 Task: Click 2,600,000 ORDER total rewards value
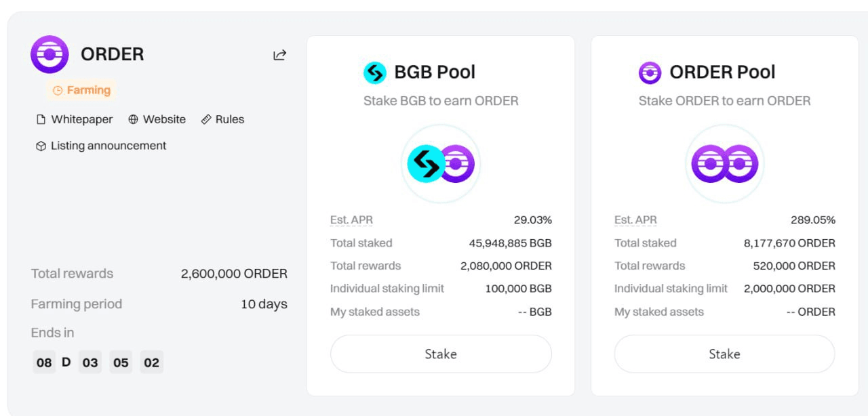click(x=234, y=274)
